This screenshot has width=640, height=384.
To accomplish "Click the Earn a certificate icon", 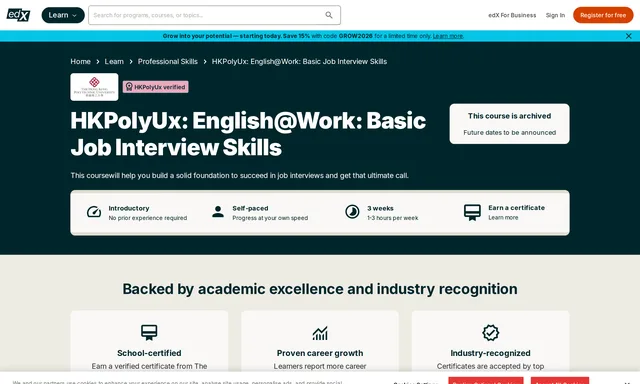I will [472, 212].
